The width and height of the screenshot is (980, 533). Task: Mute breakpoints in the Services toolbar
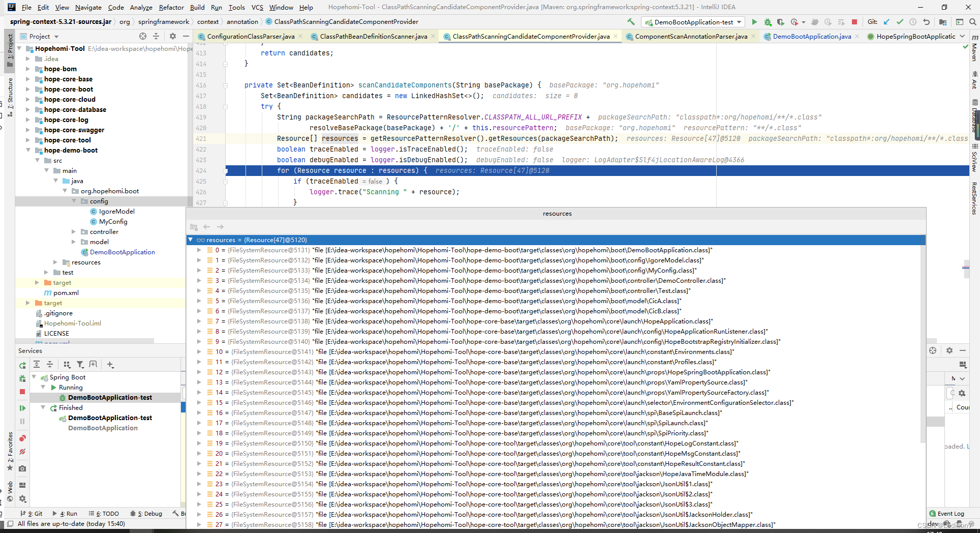point(22,452)
